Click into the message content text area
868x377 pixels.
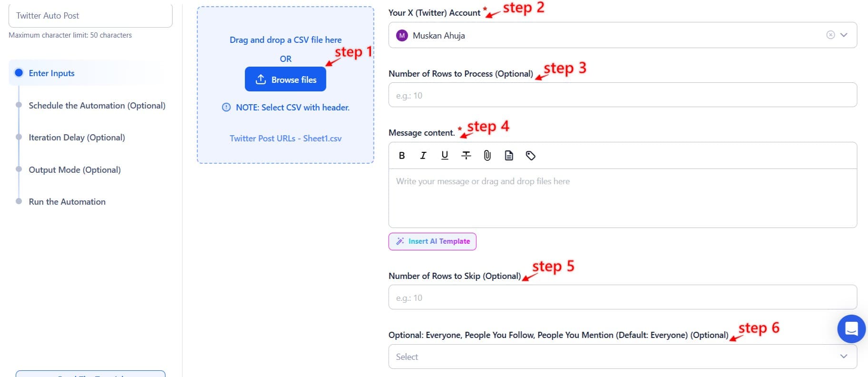pyautogui.click(x=623, y=198)
